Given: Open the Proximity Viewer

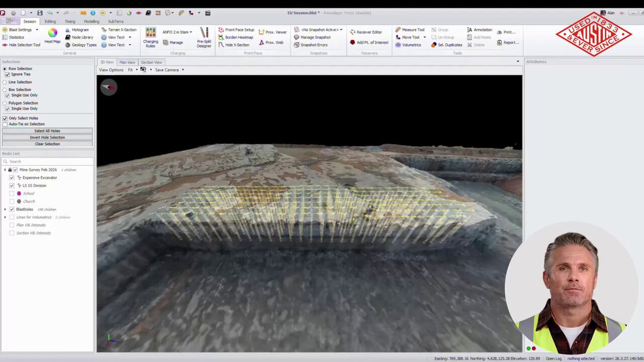Looking at the screenshot, I should pos(273,32).
